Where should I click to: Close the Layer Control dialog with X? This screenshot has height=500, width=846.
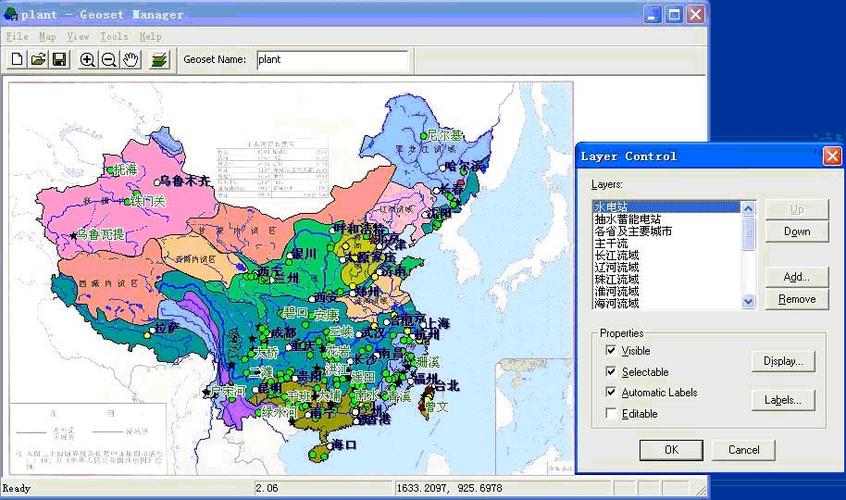[x=831, y=156]
